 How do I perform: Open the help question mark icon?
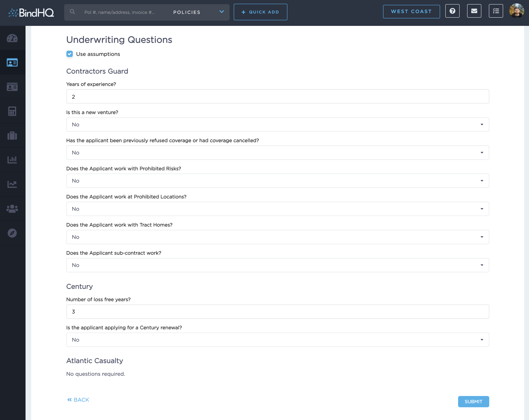[452, 11]
